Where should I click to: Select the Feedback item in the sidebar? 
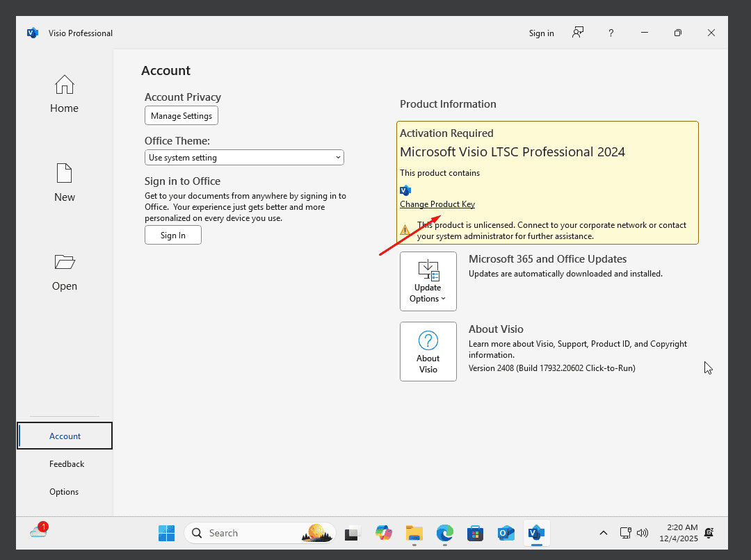[66, 464]
